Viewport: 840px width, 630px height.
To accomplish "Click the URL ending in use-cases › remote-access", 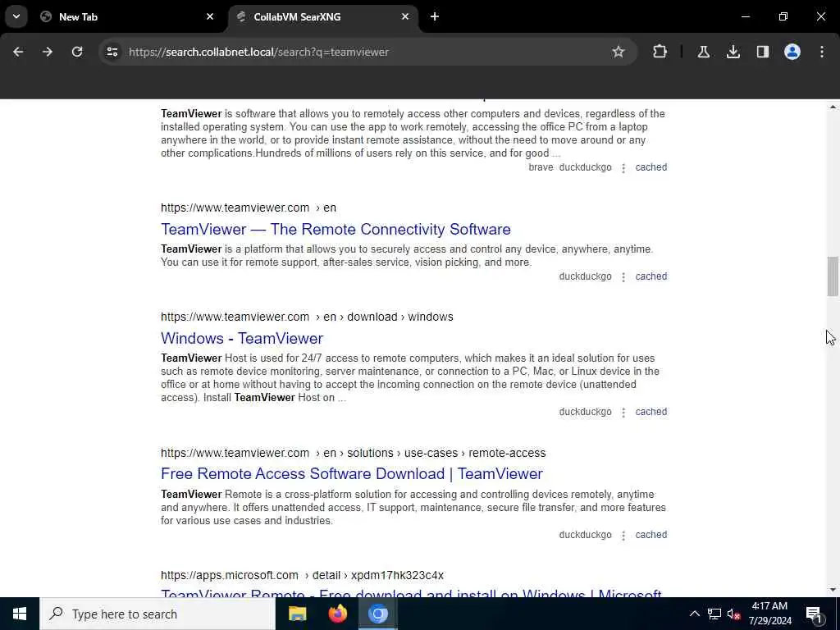I will pyautogui.click(x=353, y=453).
